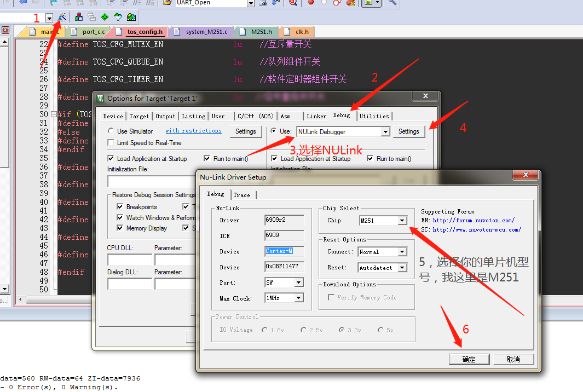Close the Nu-Link Driver Setup dialog

point(526,175)
